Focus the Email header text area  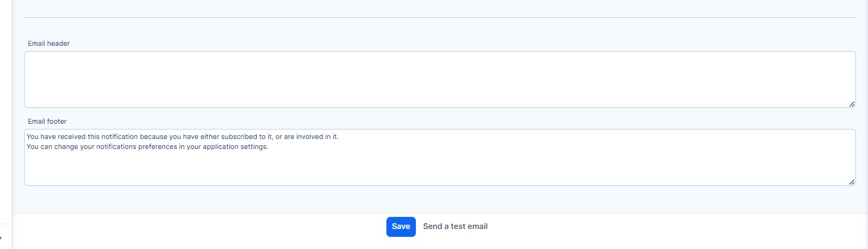[440, 79]
